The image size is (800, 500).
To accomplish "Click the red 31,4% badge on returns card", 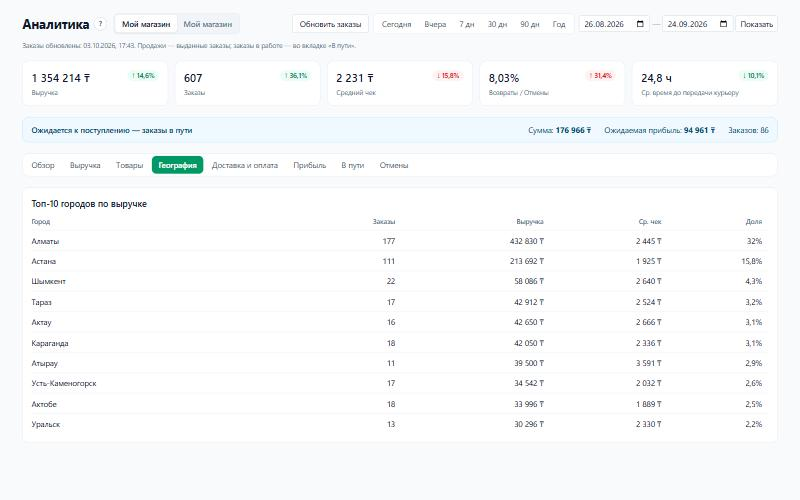I will click(x=600, y=76).
